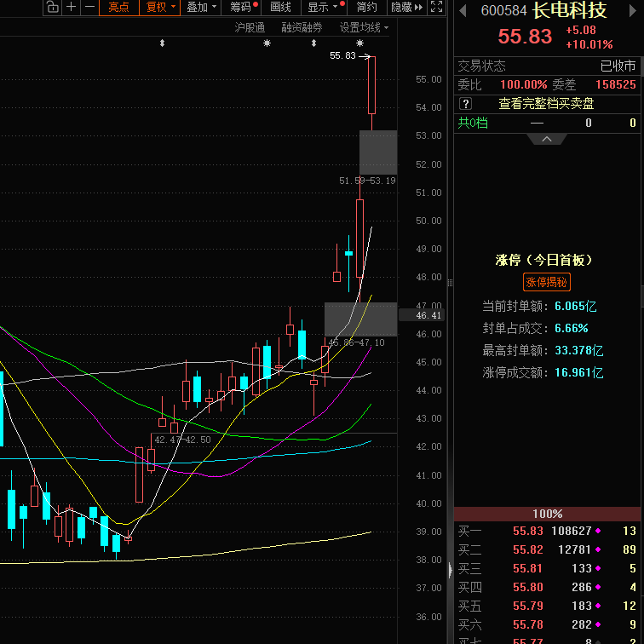Click the first star burst event marker
Image resolution: width=644 pixels, height=644 pixels.
pyautogui.click(x=267, y=43)
